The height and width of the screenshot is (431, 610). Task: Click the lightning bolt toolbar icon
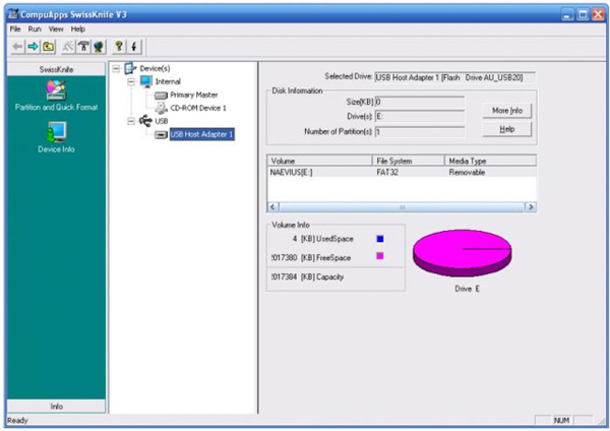134,47
